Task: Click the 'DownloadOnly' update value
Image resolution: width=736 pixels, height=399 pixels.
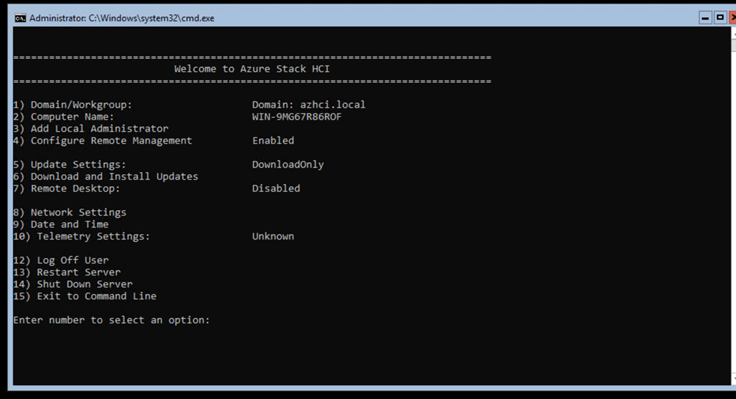Action: 288,164
